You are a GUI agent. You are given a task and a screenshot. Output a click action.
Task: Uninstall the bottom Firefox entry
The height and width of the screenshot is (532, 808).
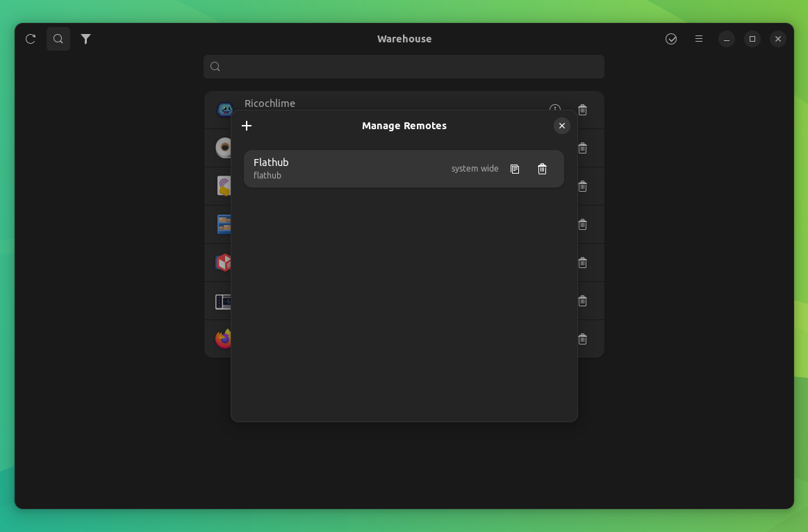point(582,339)
